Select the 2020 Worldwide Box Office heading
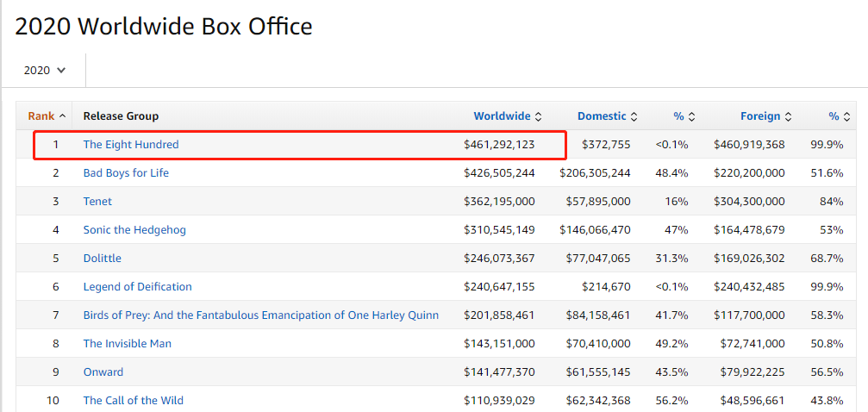Image resolution: width=868 pixels, height=412 pixels. tap(164, 27)
